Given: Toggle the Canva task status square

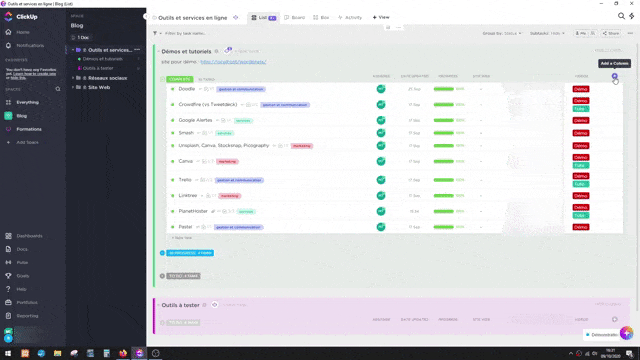Looking at the screenshot, I should coord(173,161).
